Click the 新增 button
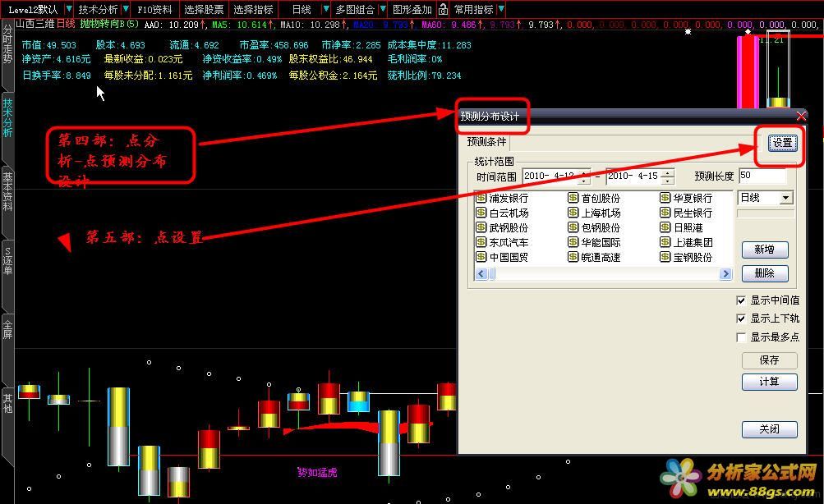Image resolution: width=824 pixels, height=504 pixels. 765,250
